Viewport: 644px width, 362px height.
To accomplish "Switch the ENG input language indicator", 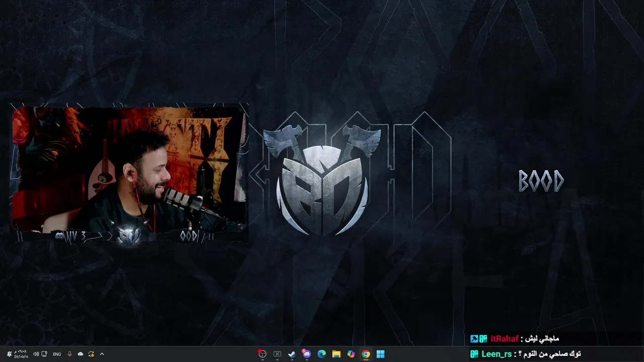I will (x=57, y=354).
